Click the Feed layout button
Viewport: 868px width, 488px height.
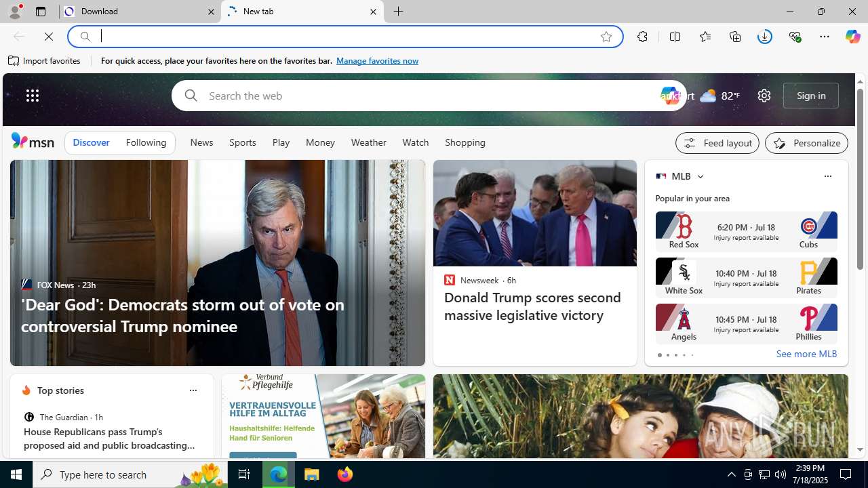point(717,143)
